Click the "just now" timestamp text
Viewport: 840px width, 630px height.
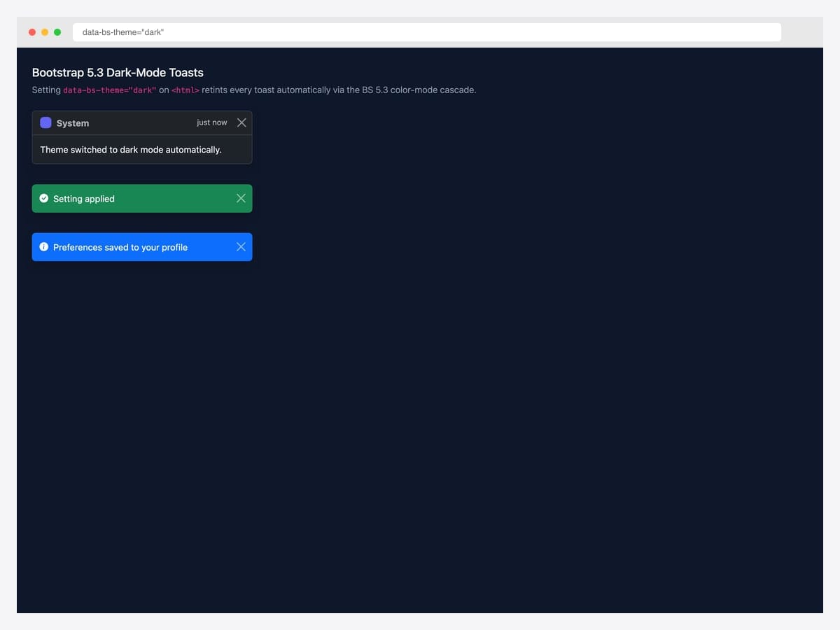tap(212, 122)
